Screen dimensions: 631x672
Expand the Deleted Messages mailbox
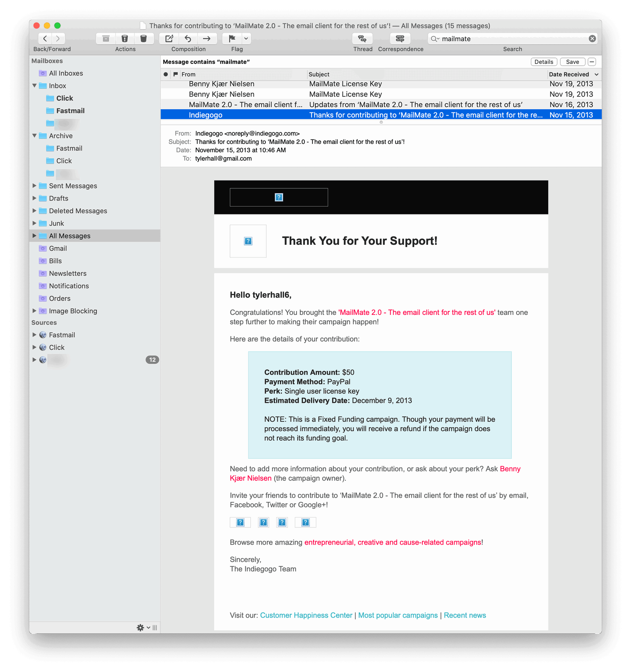(x=34, y=211)
